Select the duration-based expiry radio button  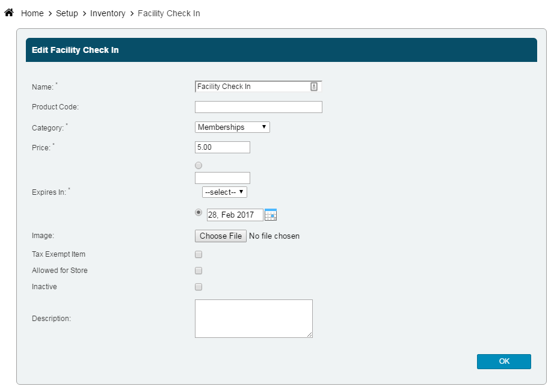pyautogui.click(x=199, y=165)
